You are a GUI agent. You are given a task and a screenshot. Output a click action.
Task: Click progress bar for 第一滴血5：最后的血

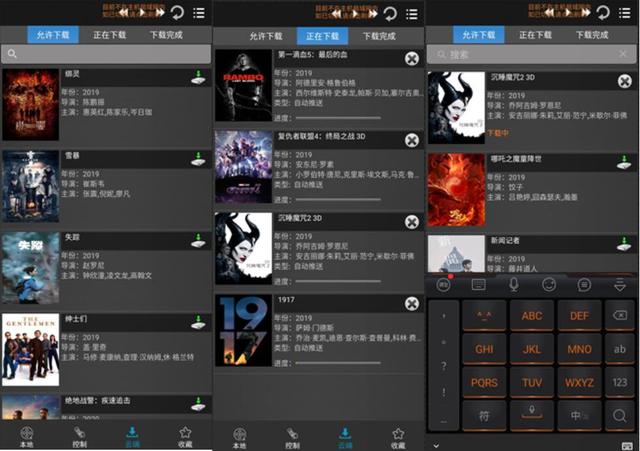[338, 118]
